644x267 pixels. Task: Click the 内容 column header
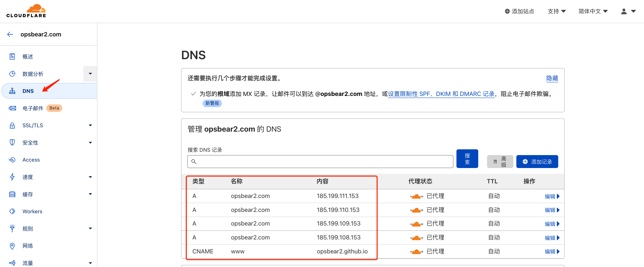322,181
